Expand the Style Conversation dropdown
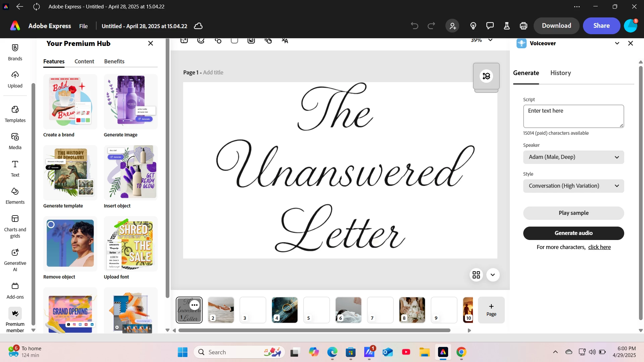The width and height of the screenshot is (644, 362). tap(573, 186)
